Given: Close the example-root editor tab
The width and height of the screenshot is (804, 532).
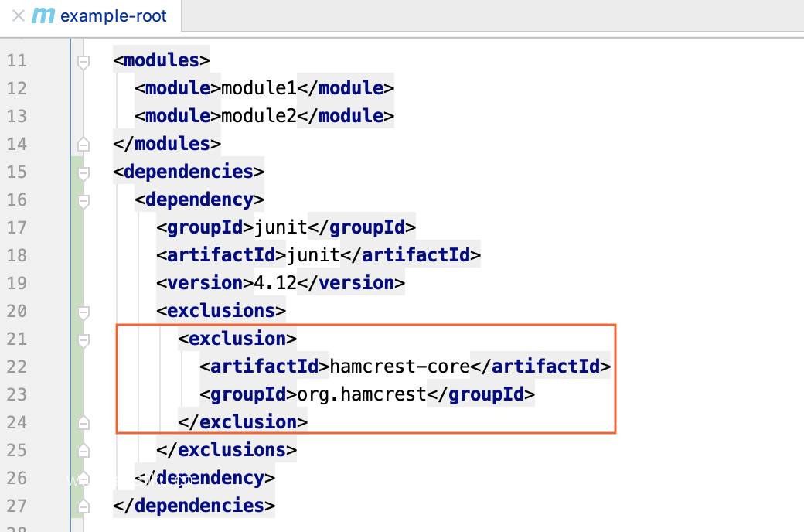Looking at the screenshot, I should [19, 16].
